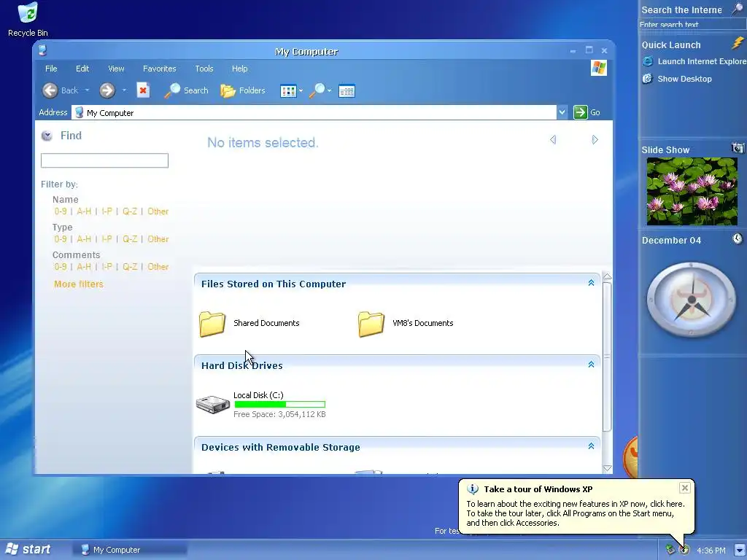Click the green Go arrow button

tap(580, 112)
